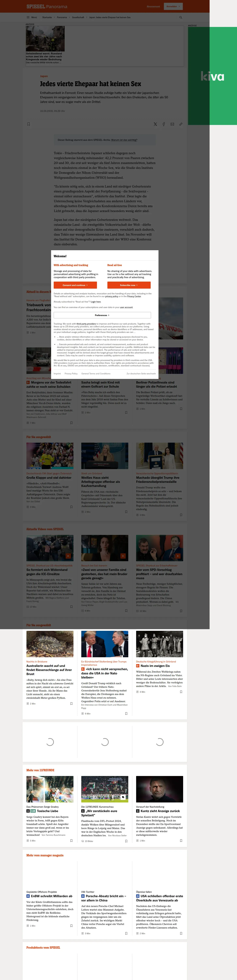Screen dimensions: 237x980
Task: Open the Trump and Stoltenberg photo thumbnail
Action: click(x=105, y=644)
